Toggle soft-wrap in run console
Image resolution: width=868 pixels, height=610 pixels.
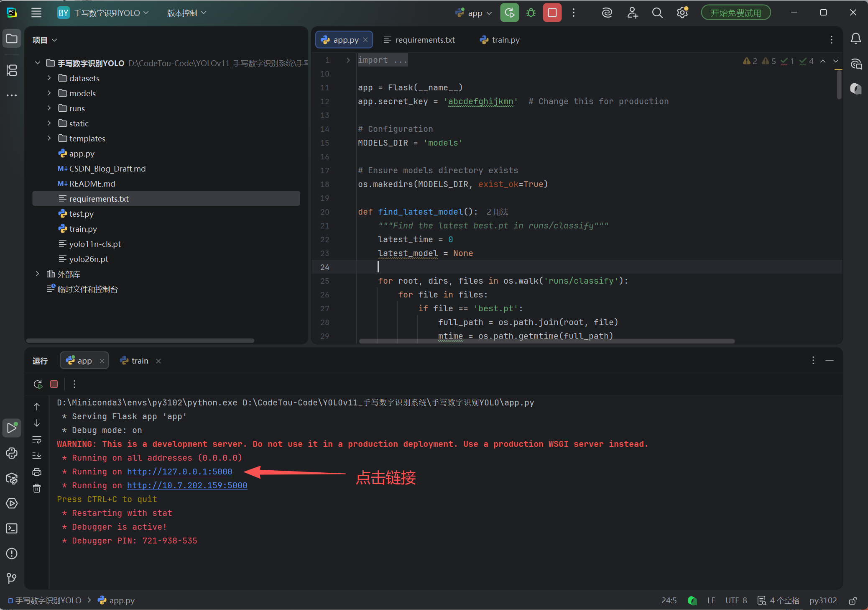point(37,440)
